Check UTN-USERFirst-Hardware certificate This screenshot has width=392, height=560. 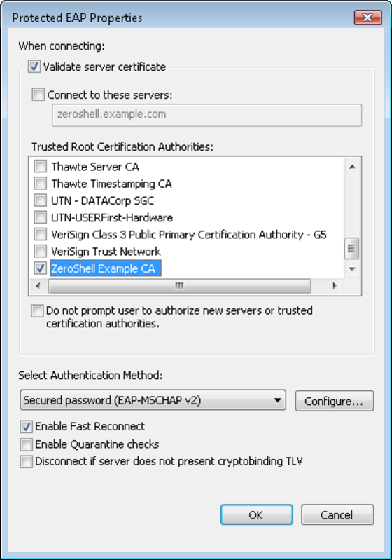click(x=41, y=217)
